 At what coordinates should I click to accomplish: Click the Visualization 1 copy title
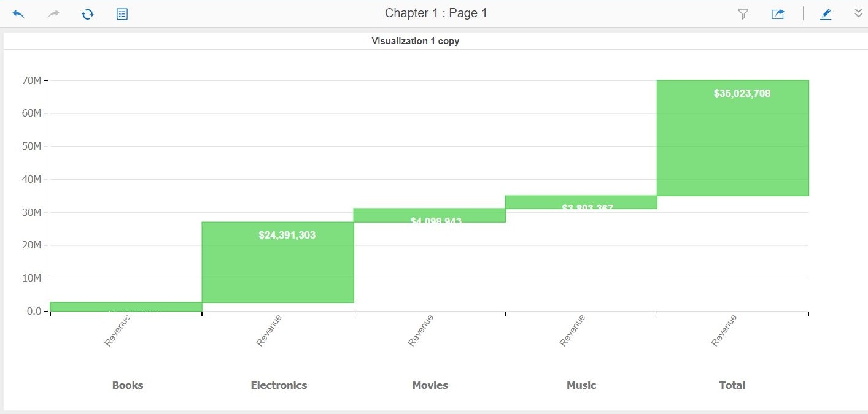[x=416, y=41]
